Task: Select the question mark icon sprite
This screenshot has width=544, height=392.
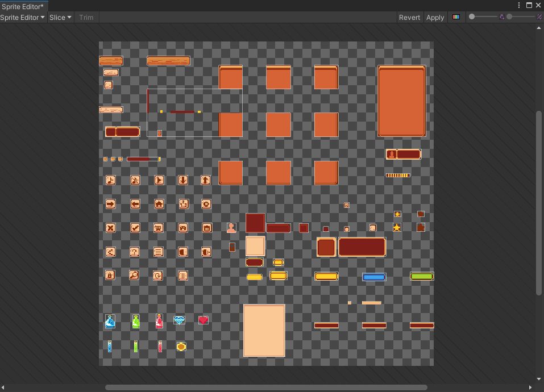Action: (x=135, y=252)
